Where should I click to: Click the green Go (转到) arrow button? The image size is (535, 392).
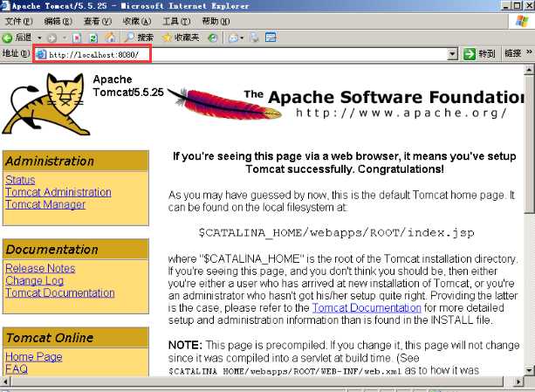[479, 53]
